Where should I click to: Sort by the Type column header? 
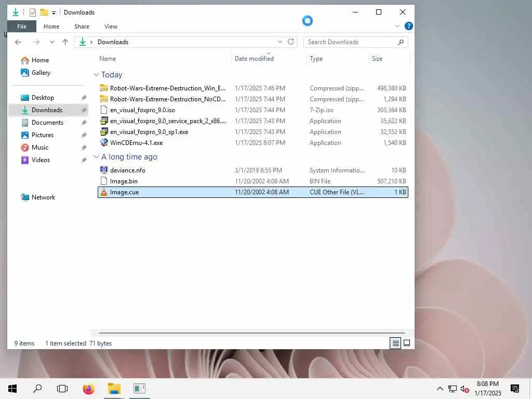(316, 59)
